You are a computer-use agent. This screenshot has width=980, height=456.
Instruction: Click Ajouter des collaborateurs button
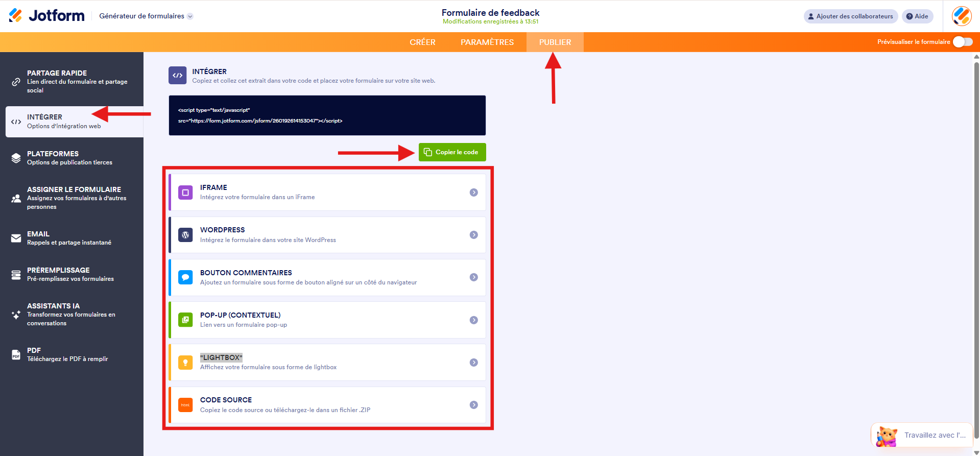[850, 16]
